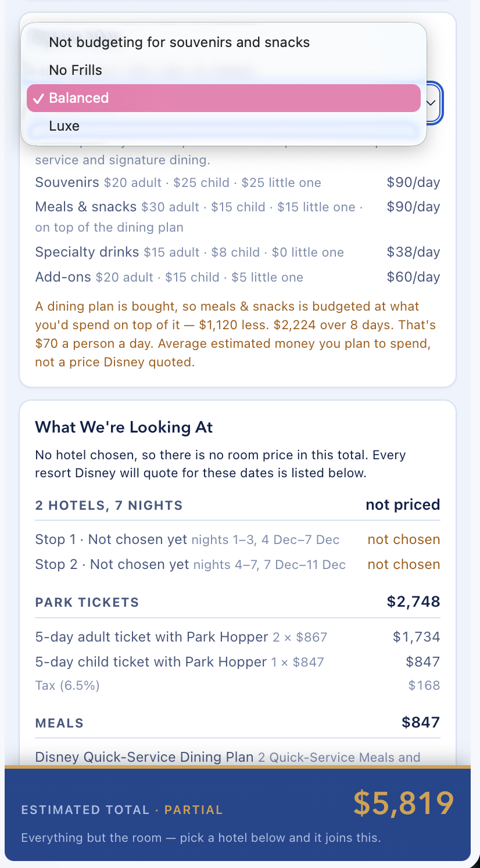Click the Add-ons $60/day row

pos(238,277)
